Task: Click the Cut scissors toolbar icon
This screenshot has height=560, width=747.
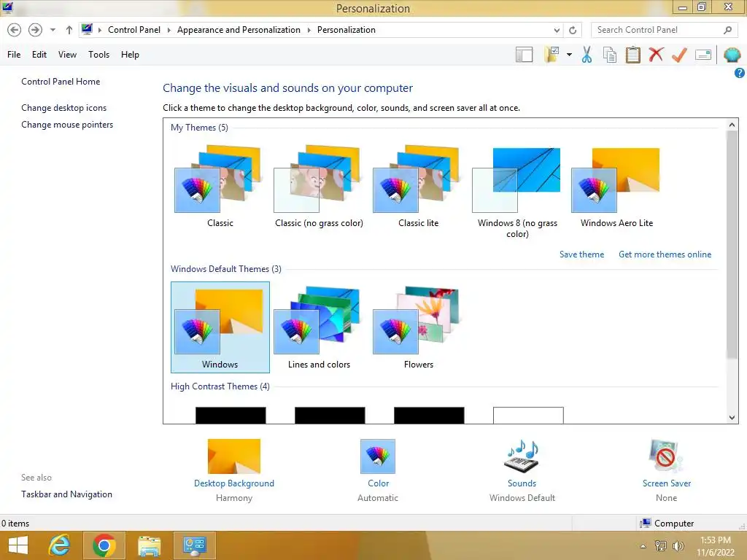Action: pos(587,55)
